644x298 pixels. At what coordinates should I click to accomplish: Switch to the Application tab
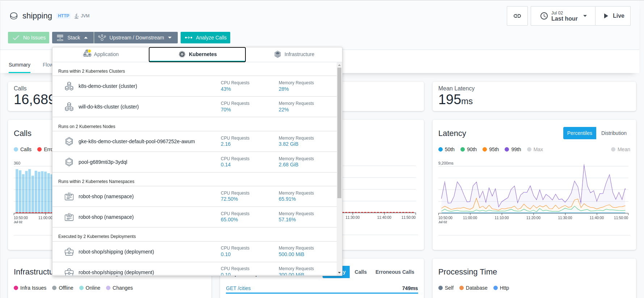coord(101,54)
